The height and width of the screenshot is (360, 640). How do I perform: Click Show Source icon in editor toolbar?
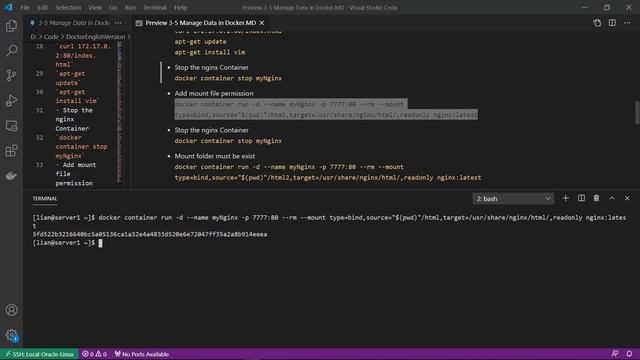597,23
